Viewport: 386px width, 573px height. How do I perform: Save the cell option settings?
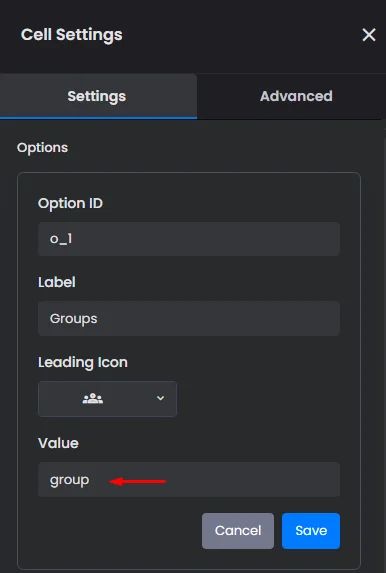pyautogui.click(x=311, y=531)
